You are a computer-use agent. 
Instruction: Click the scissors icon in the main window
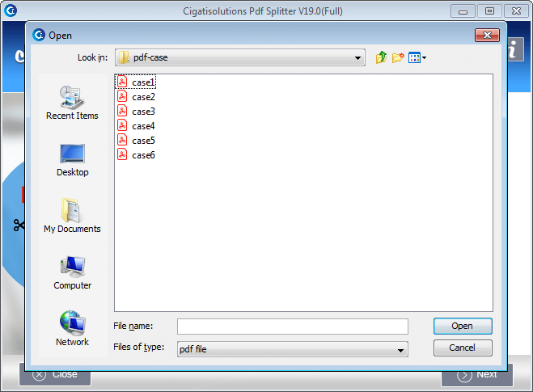point(19,225)
